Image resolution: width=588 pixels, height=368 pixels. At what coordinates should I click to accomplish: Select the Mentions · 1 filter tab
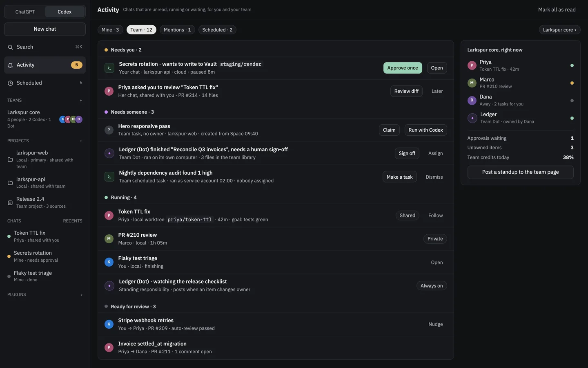pos(177,30)
